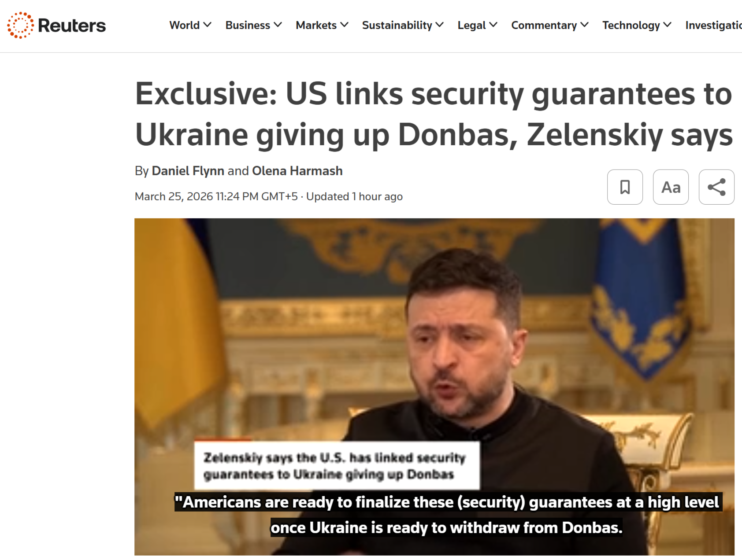
Task: Expand the Commentary menu chevron
Action: click(584, 25)
